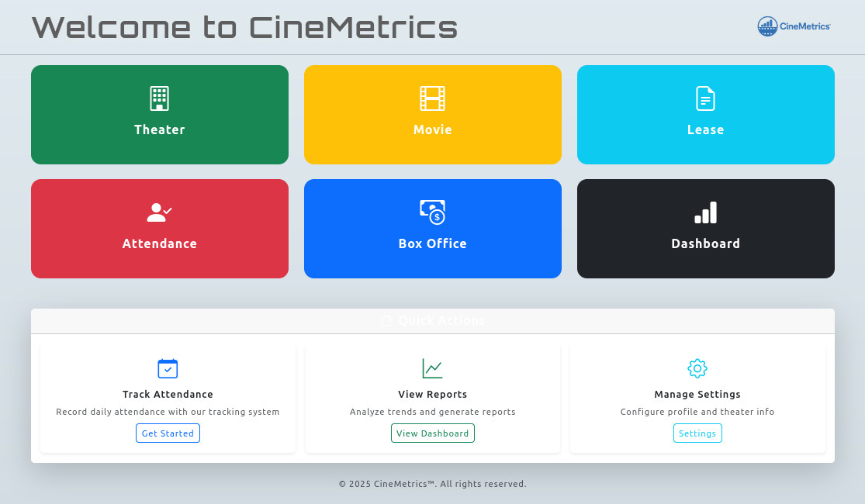Select the View Reports trend chart icon

[x=432, y=368]
